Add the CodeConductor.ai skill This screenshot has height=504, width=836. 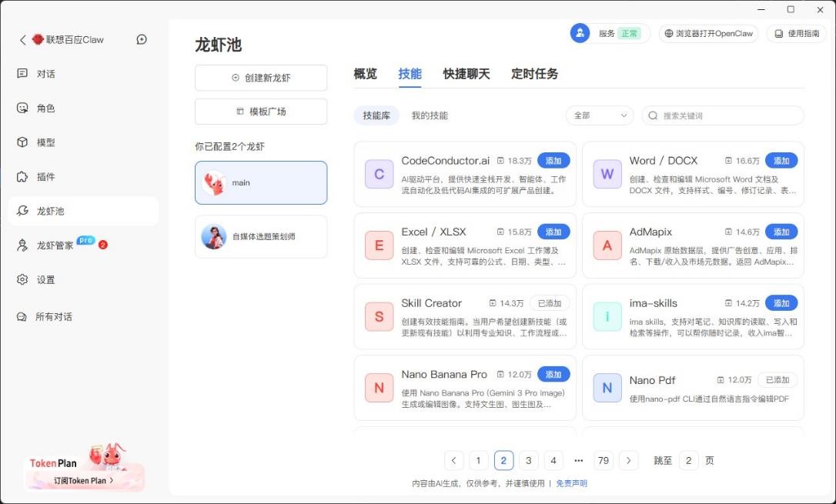[x=553, y=160]
